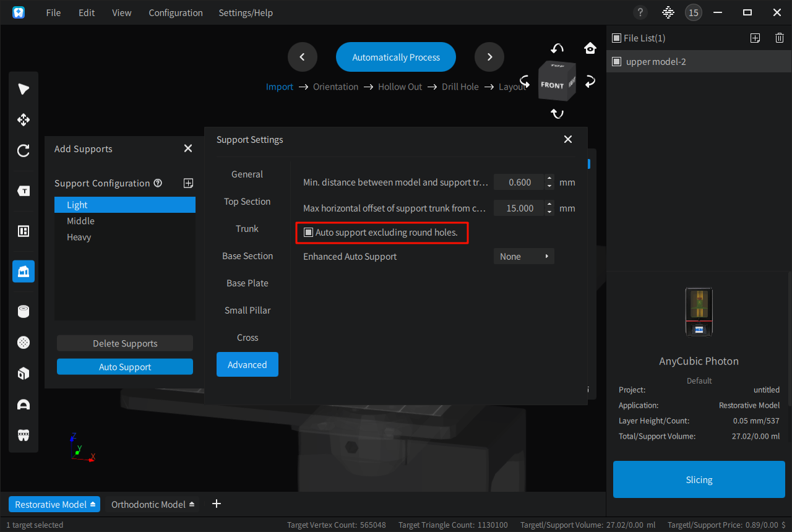Expand the Restorative Model tab menu
The image size is (792, 532).
[x=93, y=505]
